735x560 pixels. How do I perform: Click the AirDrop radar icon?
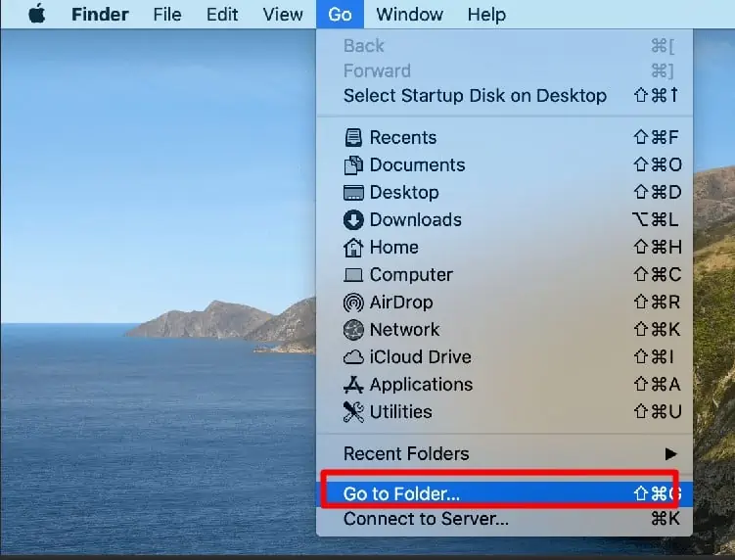[x=353, y=303]
